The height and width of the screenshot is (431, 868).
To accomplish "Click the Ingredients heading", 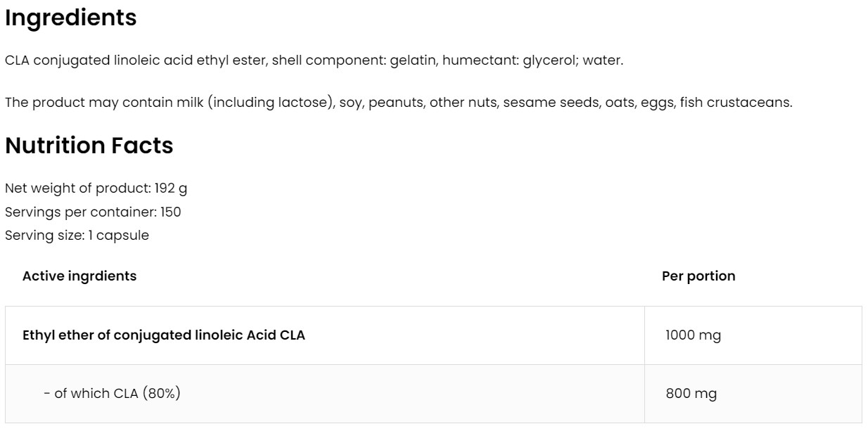I will pyautogui.click(x=70, y=18).
